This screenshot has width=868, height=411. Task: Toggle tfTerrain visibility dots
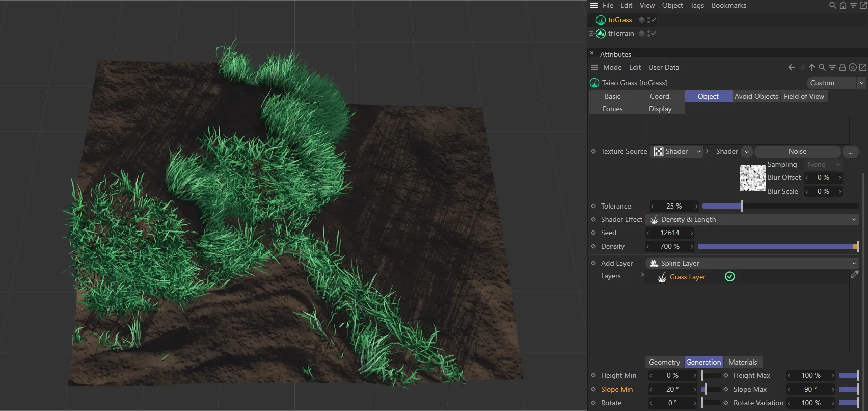point(648,34)
